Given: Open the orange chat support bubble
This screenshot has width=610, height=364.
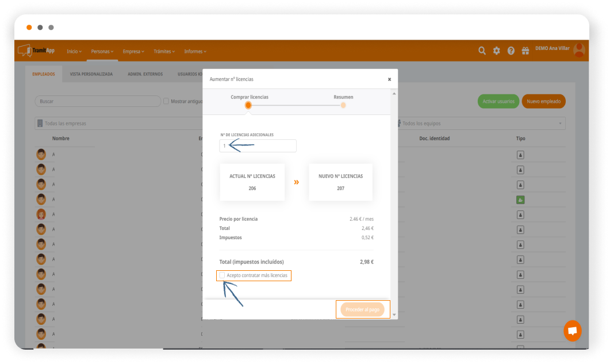Looking at the screenshot, I should pos(572,331).
